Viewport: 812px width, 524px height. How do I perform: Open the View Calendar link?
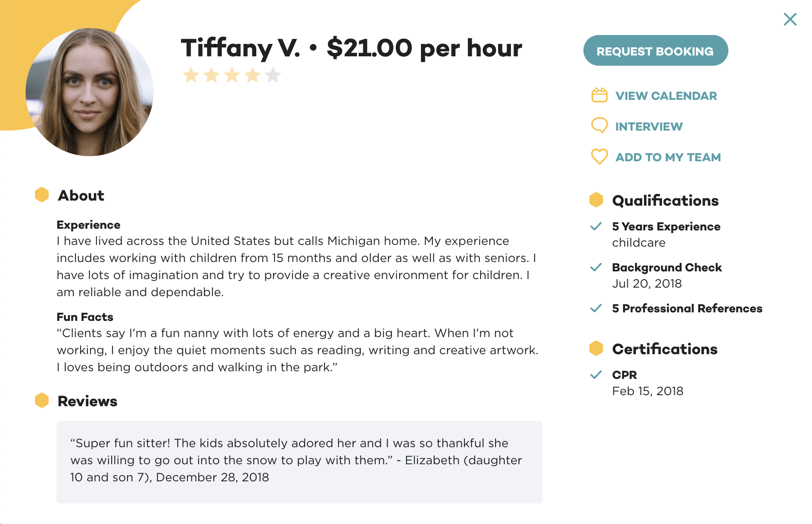point(666,96)
